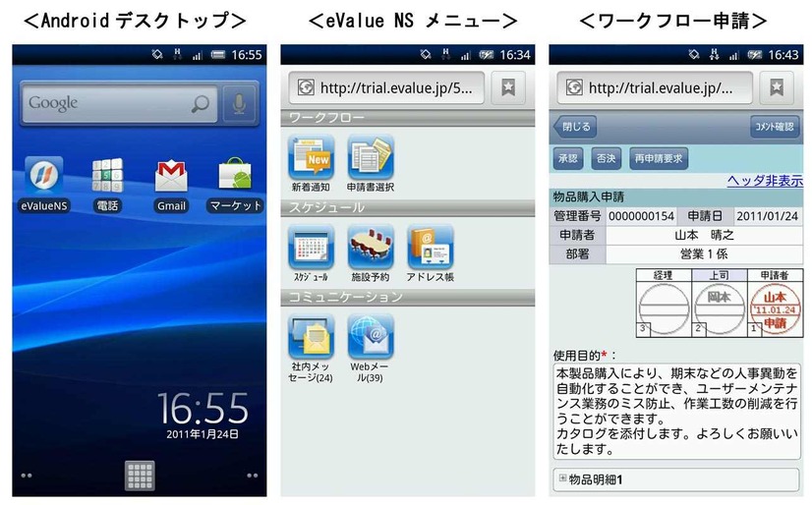The width and height of the screenshot is (812, 505).
Task: Focus the Google search box
Action: [120, 103]
